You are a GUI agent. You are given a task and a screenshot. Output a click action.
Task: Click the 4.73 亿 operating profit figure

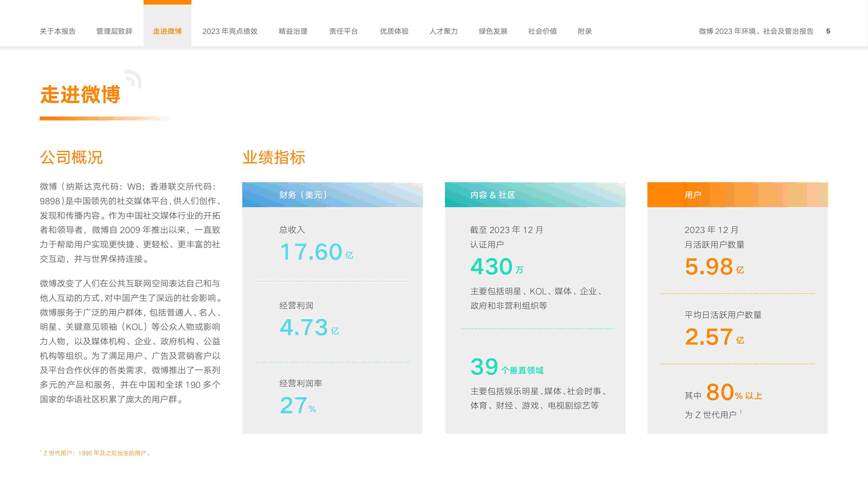(x=309, y=327)
